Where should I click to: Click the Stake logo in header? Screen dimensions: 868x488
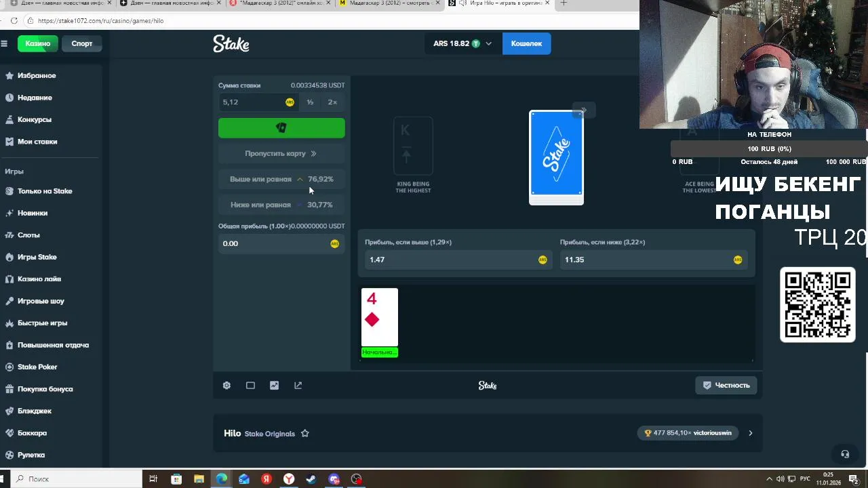tap(231, 44)
